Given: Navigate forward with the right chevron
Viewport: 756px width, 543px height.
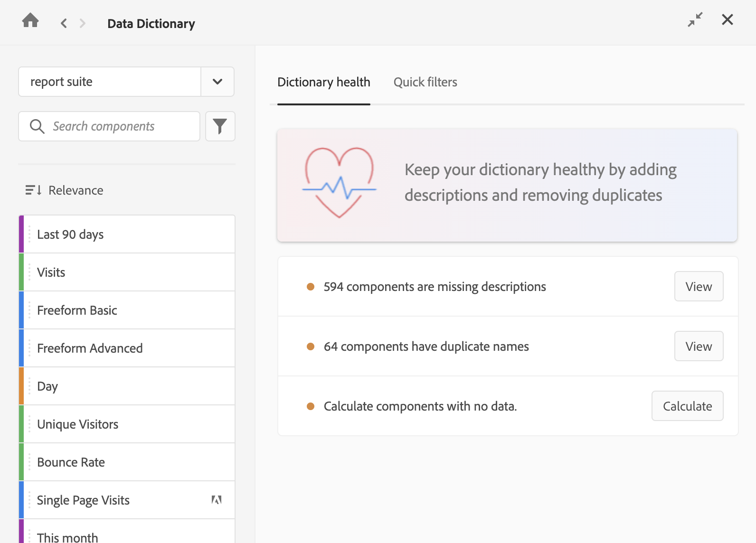Looking at the screenshot, I should click(x=83, y=23).
